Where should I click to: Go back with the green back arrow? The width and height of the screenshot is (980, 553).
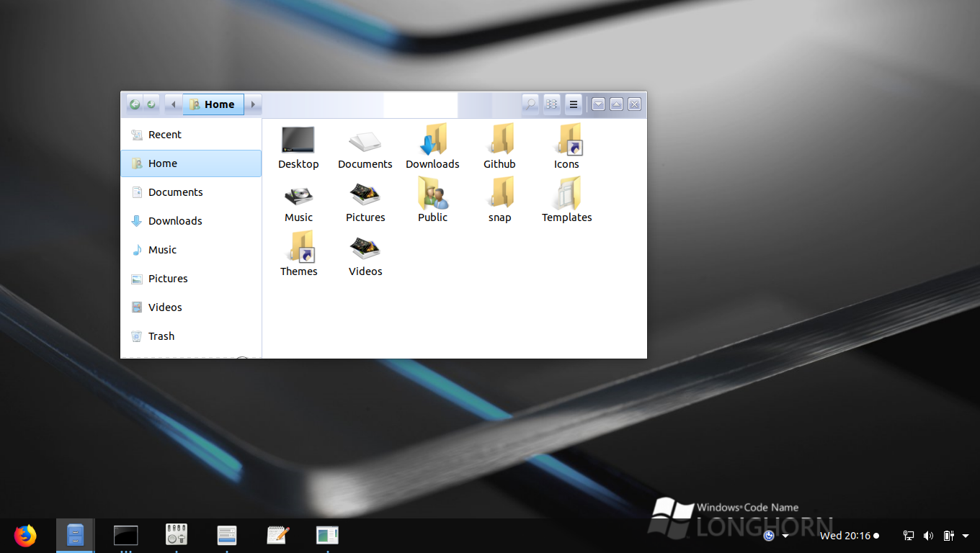[134, 104]
